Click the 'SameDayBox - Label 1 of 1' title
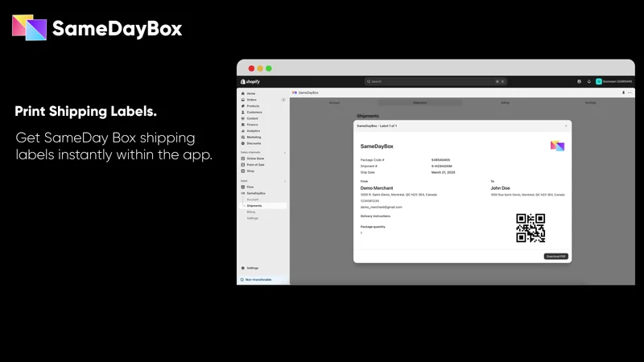Viewport: 644px width, 362px height. click(x=377, y=126)
